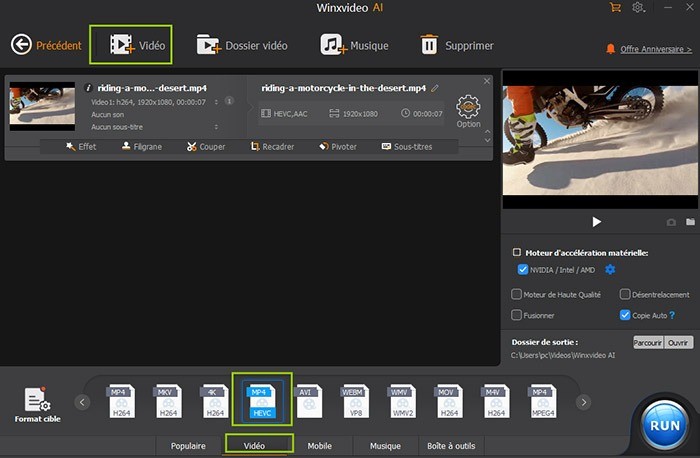Image resolution: width=700 pixels, height=458 pixels.
Task: Open snapshot folder icon under preview
Action: (x=690, y=222)
